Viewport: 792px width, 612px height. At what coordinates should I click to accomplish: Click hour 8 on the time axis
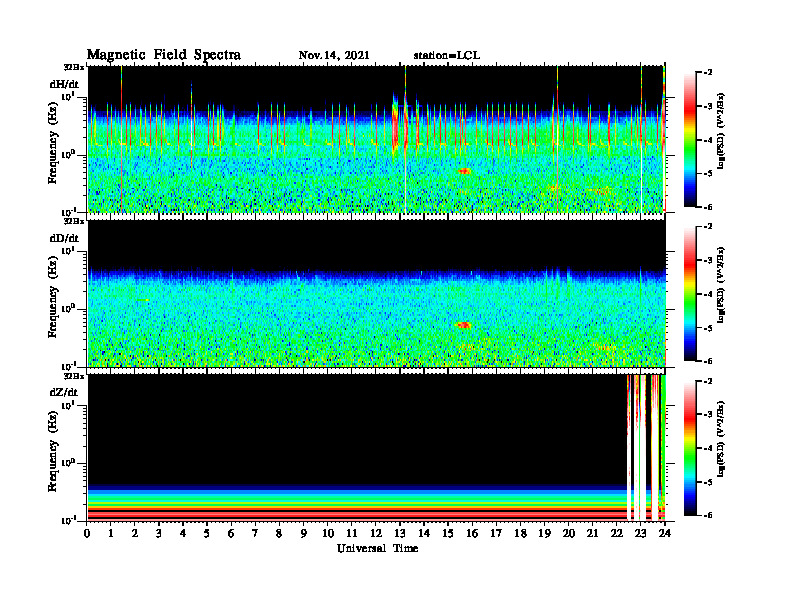(279, 533)
